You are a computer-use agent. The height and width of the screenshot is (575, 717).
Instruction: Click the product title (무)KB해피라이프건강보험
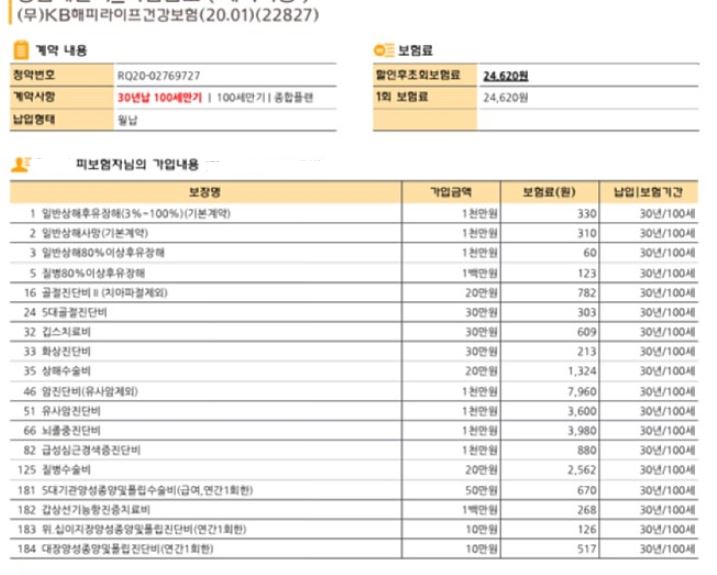168,15
